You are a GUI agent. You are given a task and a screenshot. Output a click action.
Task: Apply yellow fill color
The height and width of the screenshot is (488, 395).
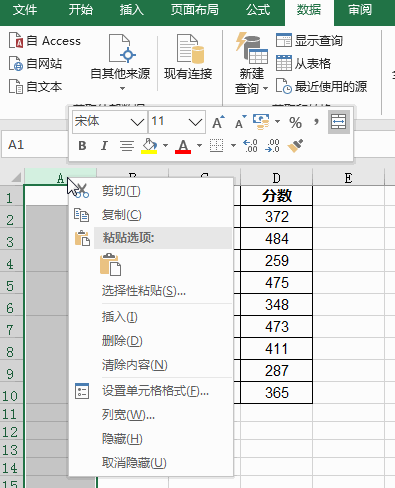pos(149,146)
